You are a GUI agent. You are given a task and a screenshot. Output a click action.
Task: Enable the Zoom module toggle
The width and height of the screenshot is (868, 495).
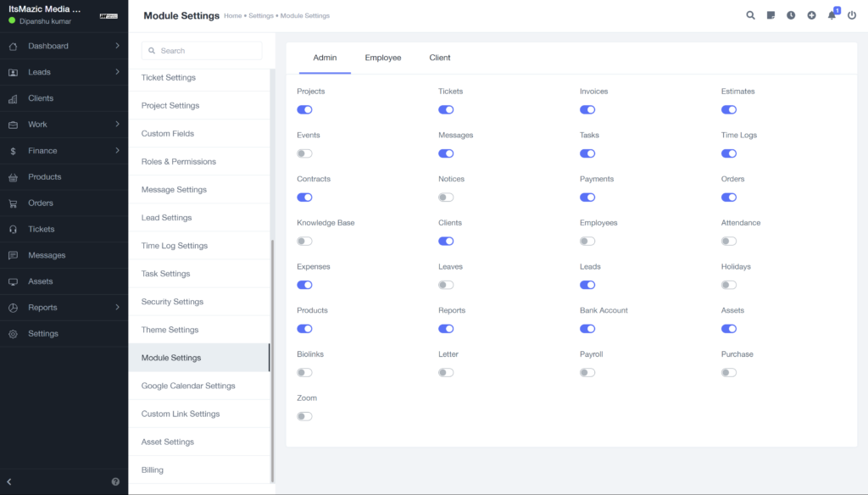(x=304, y=416)
